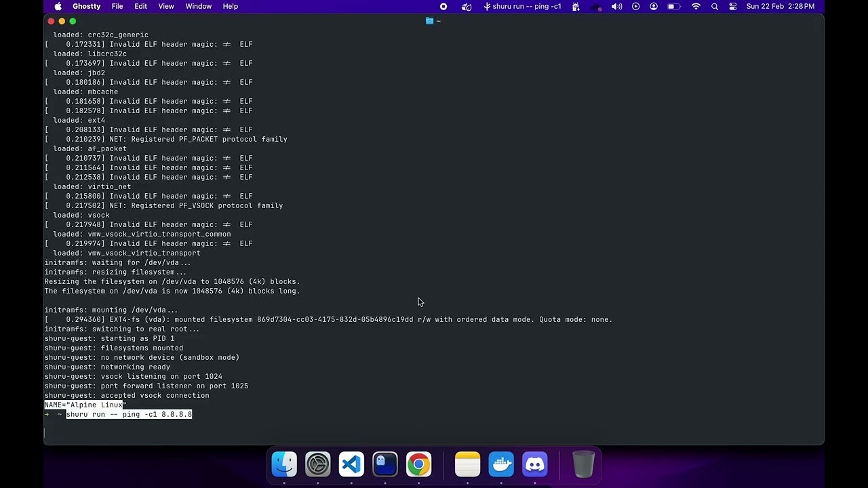Open the Control Center menu bar icon
This screenshot has height=488, width=868.
(x=733, y=6)
